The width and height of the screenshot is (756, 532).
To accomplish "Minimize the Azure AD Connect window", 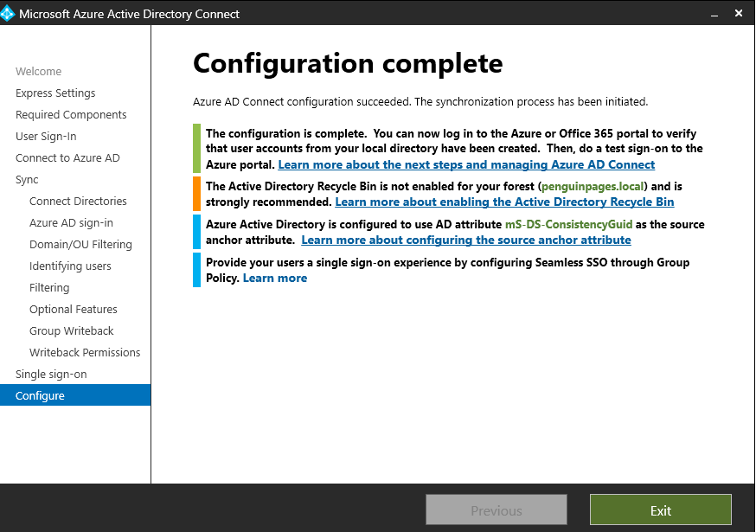I will coord(714,14).
